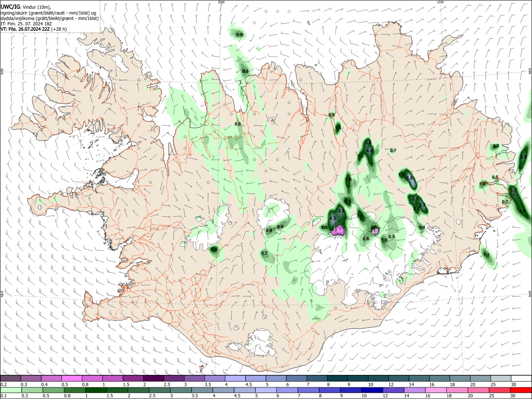Screen dimensions: 532x399
Task: Pick the dark purple 2 swatch in snow scale
Action: click(x=153, y=379)
